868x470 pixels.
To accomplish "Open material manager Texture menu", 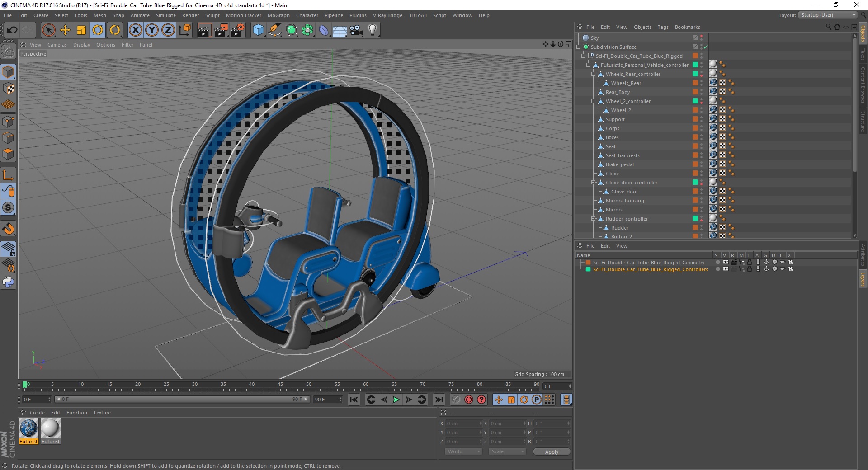I will (102, 413).
